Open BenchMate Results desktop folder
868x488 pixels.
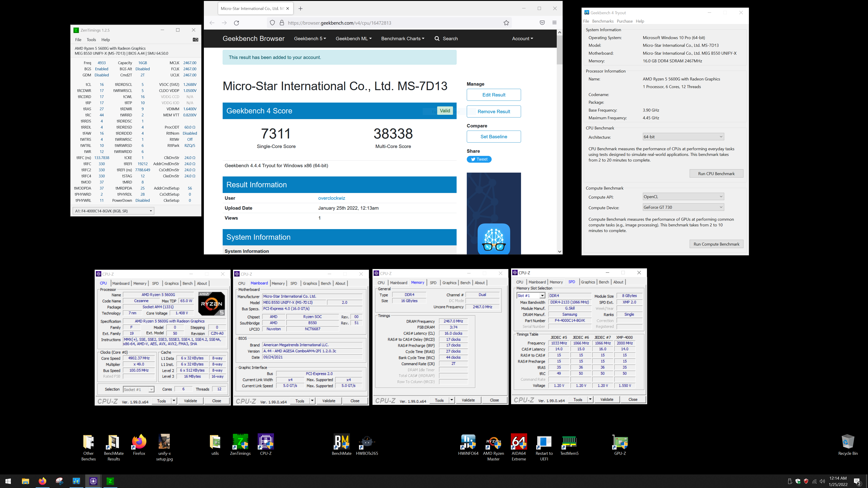[x=113, y=447]
